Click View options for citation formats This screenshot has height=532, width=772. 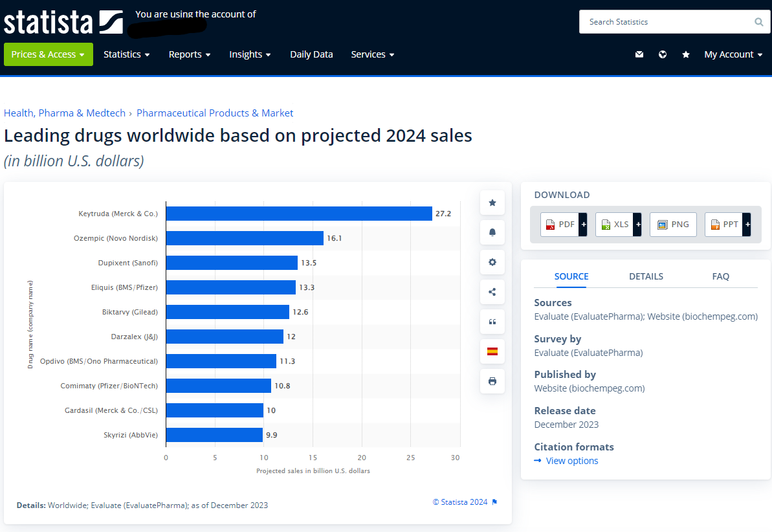click(571, 461)
